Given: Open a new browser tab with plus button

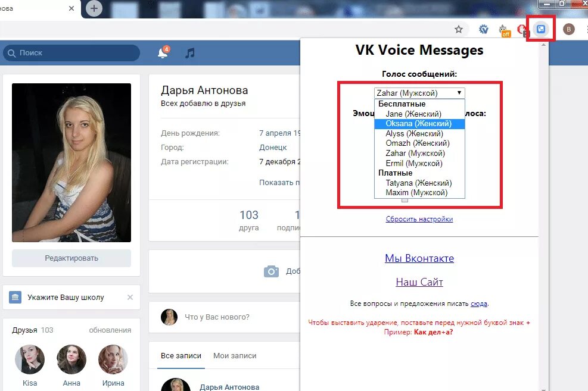Looking at the screenshot, I should pyautogui.click(x=94, y=8).
